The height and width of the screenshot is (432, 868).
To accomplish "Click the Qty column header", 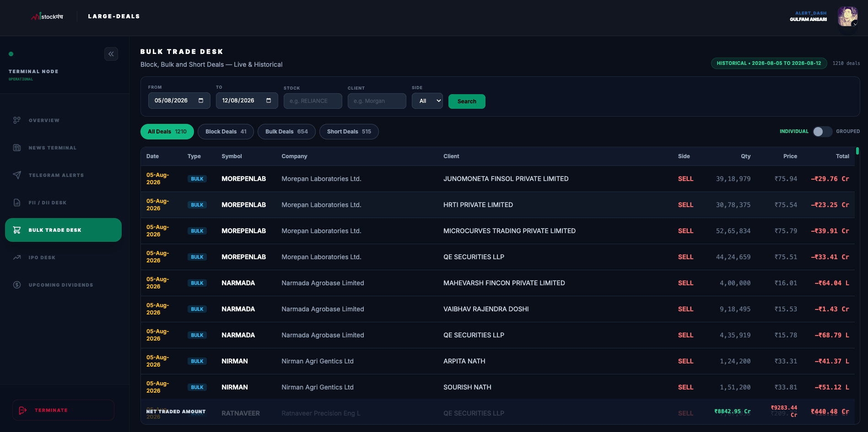I will 746,156.
